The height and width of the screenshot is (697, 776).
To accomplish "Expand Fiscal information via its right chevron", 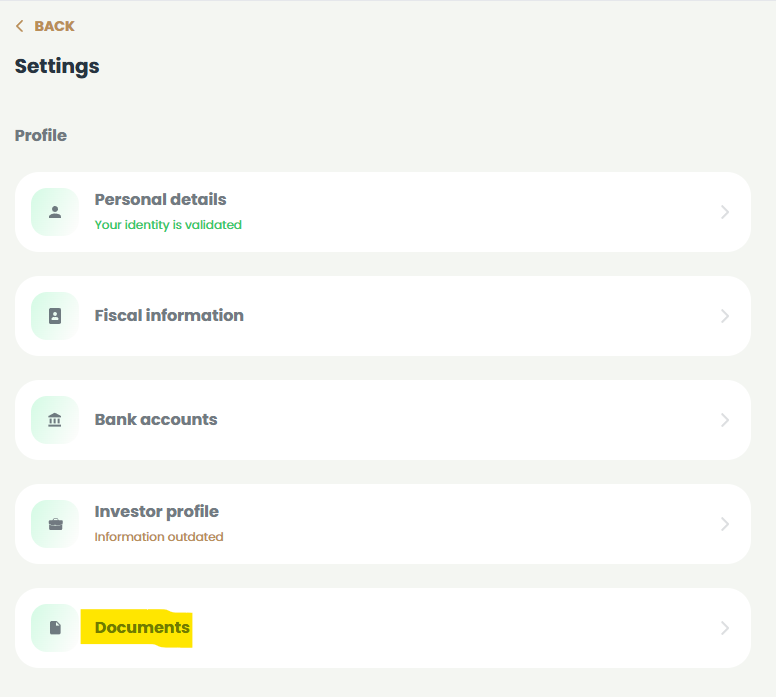I will [x=725, y=316].
